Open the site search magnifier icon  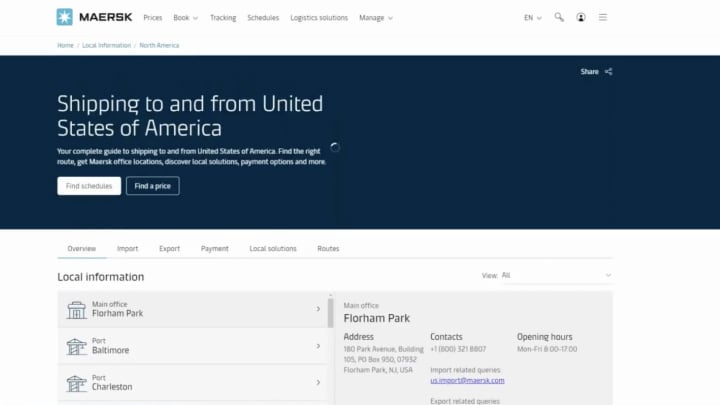pos(559,17)
